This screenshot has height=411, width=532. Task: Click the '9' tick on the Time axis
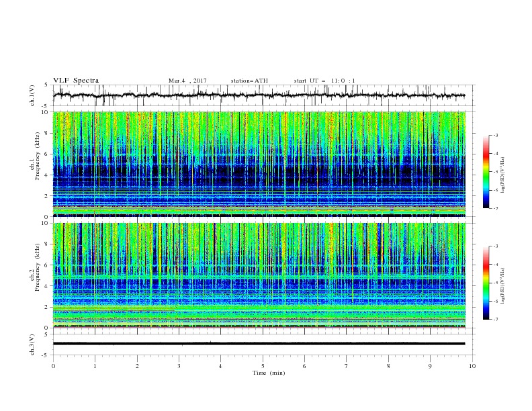pos(430,366)
